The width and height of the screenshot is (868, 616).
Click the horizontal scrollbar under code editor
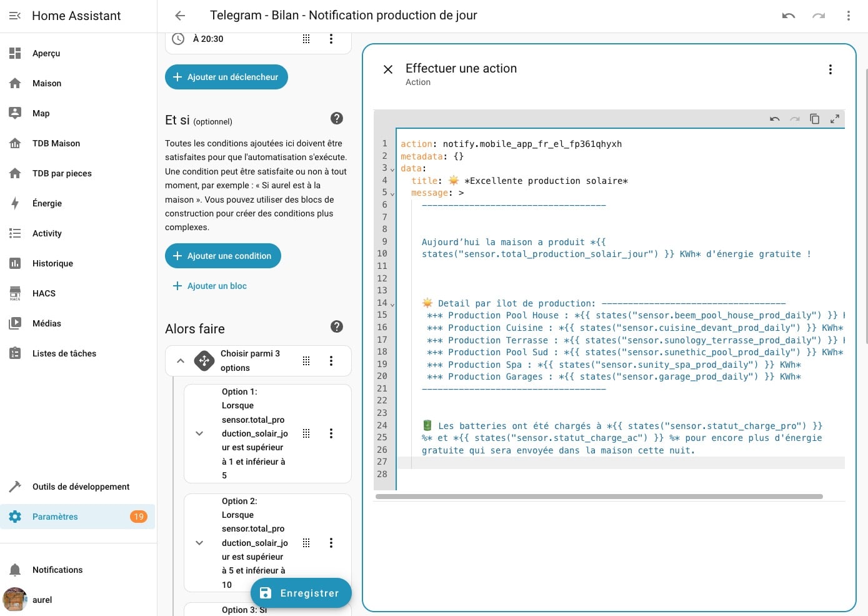(599, 497)
